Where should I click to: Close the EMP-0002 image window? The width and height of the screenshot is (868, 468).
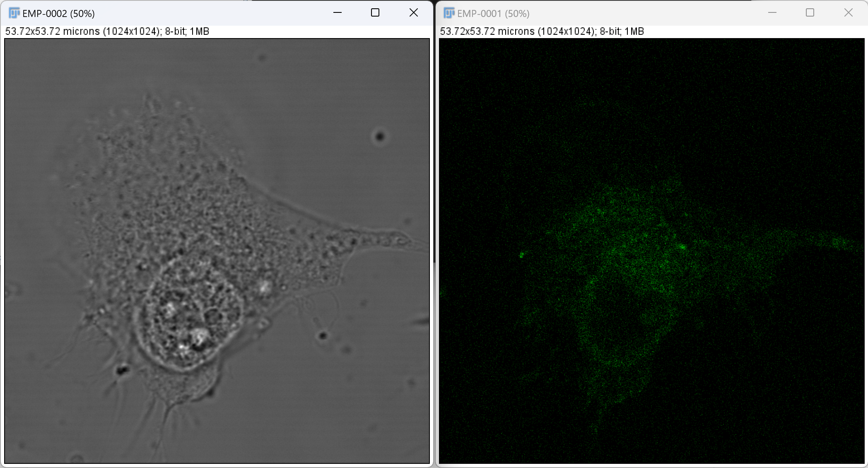(x=413, y=13)
